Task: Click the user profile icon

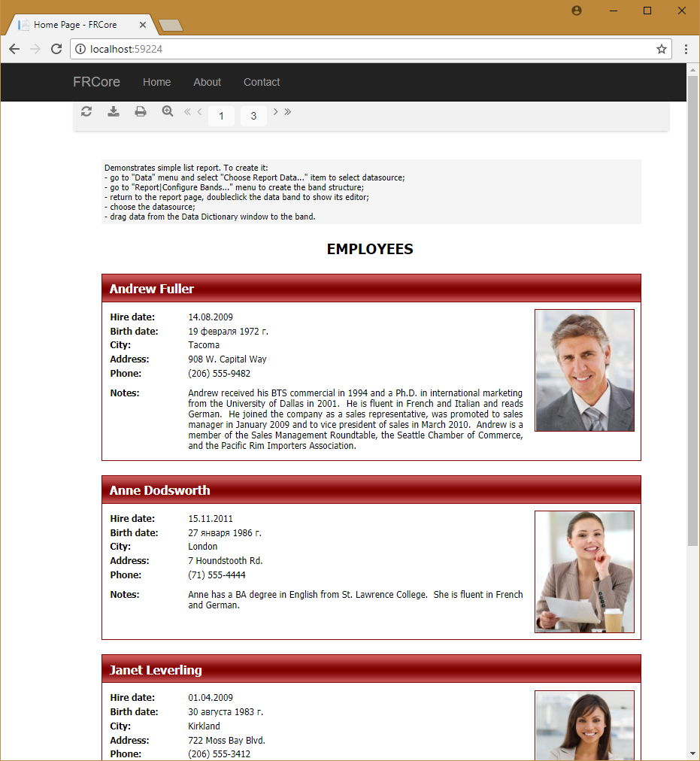Action: coord(577,11)
